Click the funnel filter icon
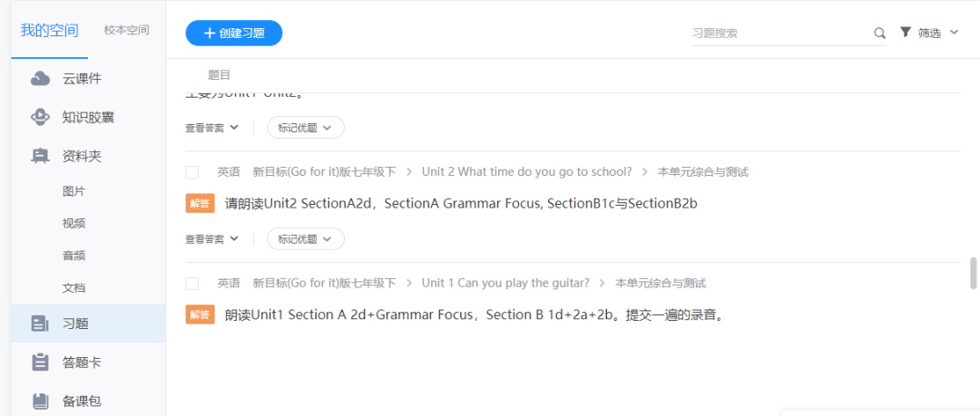The height and width of the screenshot is (416, 980). tap(905, 33)
